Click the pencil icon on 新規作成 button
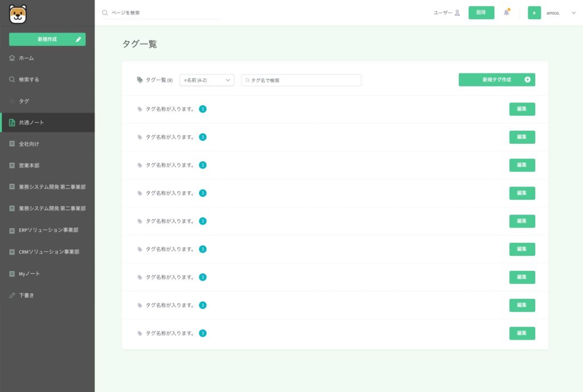 [x=79, y=39]
